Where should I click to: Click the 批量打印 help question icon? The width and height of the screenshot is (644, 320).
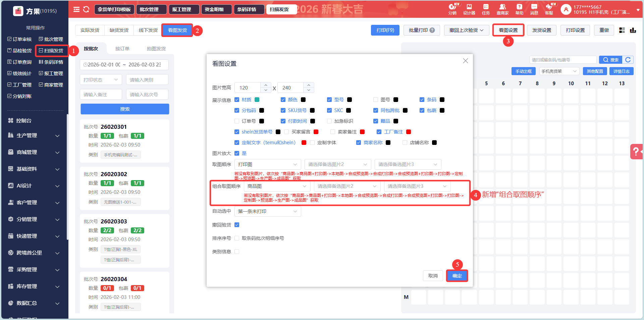[432, 30]
